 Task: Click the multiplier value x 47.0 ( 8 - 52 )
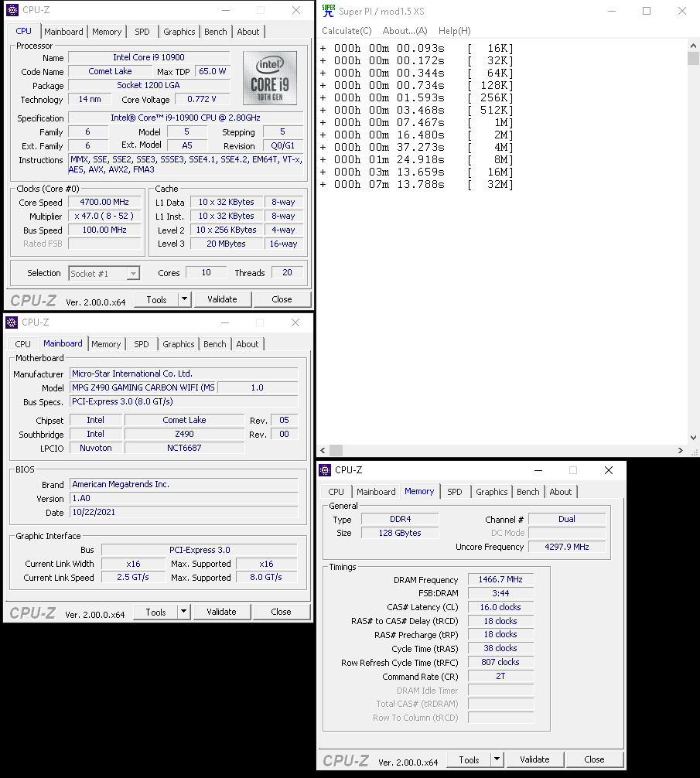(x=104, y=216)
